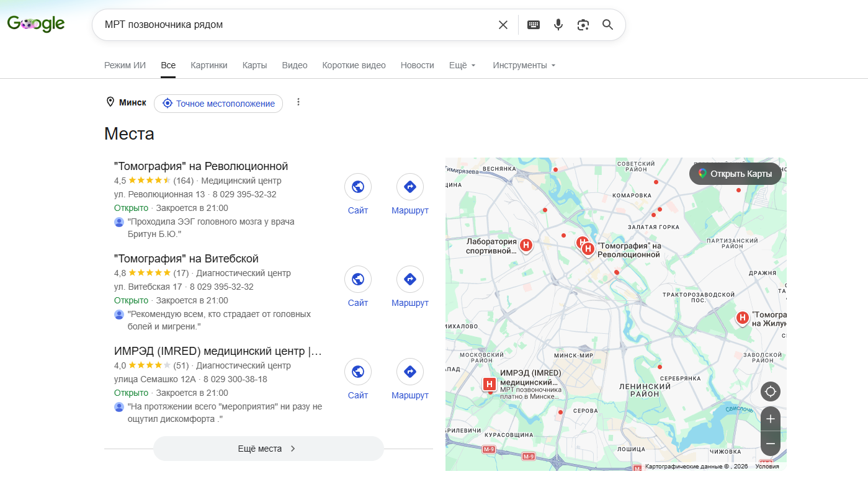
Task: Switch to Видео tab
Action: click(x=295, y=65)
